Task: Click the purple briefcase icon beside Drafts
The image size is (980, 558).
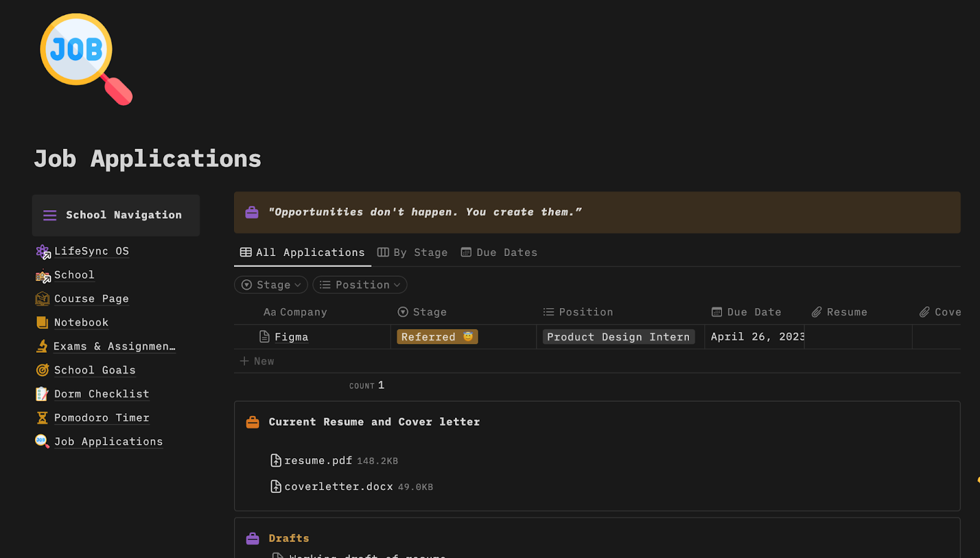Action: click(252, 538)
